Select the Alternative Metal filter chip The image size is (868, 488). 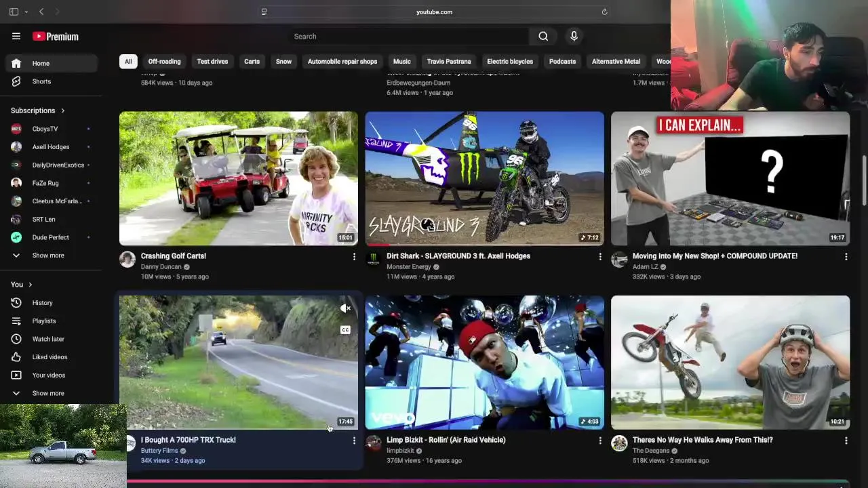616,62
